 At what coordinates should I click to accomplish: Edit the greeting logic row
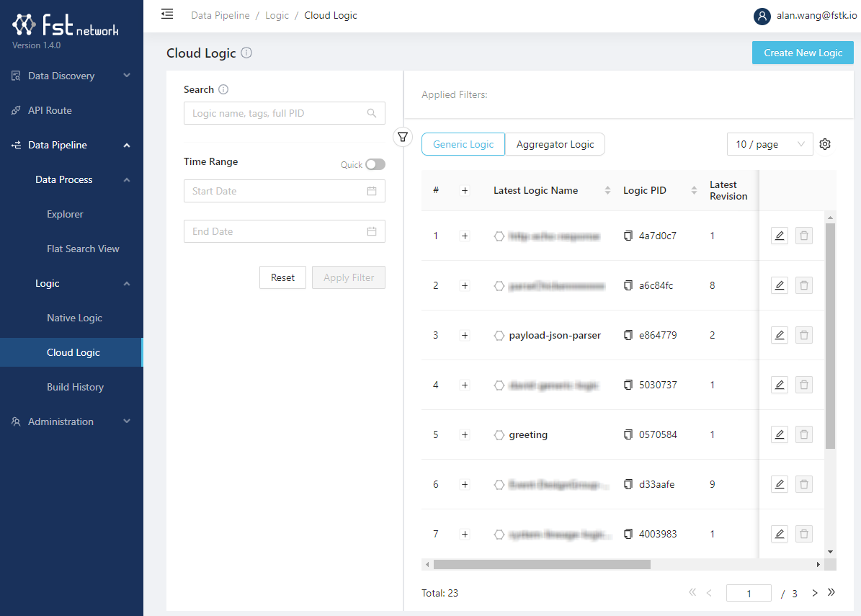[x=779, y=434]
